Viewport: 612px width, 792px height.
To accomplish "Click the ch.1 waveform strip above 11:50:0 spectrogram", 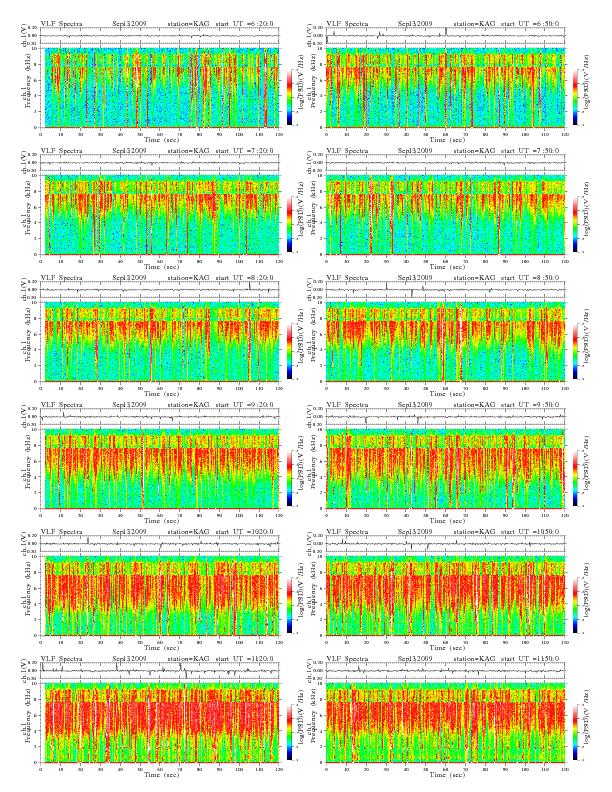I will pyautogui.click(x=445, y=671).
